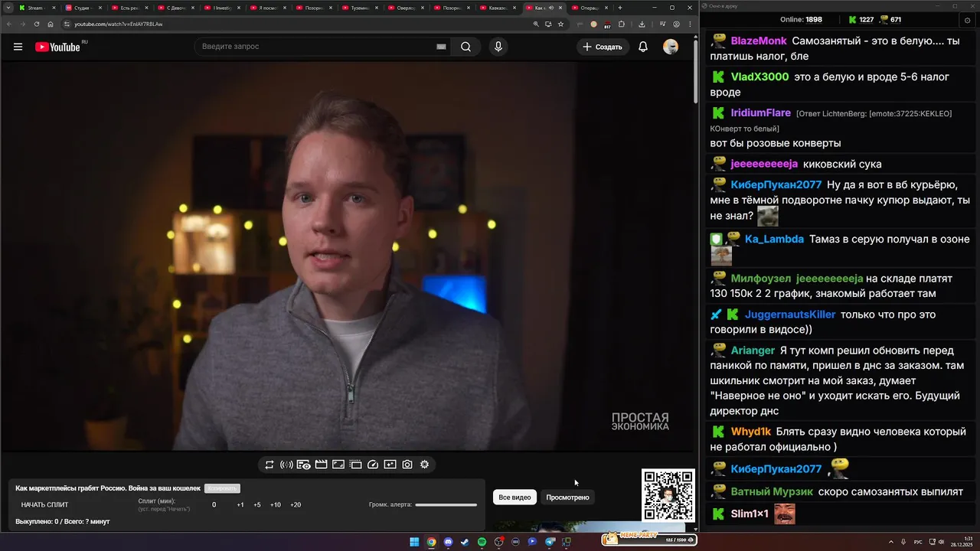Select the Просмотрено filter chip
This screenshot has width=980, height=551.
567,497
